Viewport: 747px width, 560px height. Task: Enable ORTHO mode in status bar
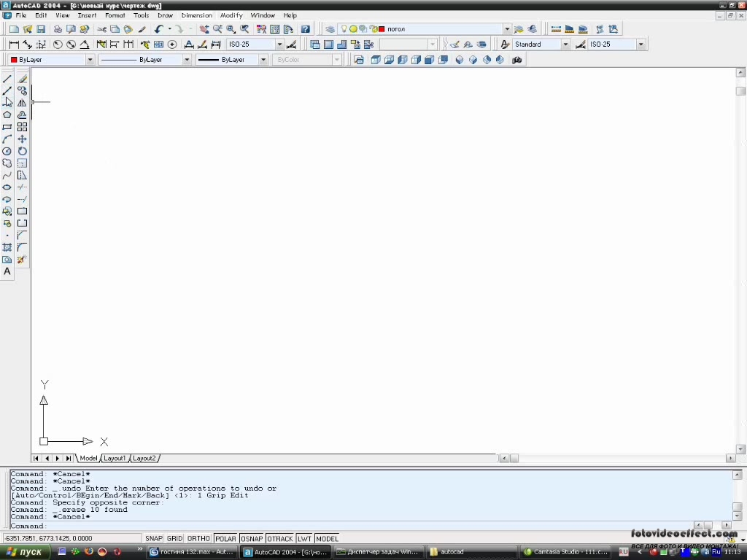[198, 539]
